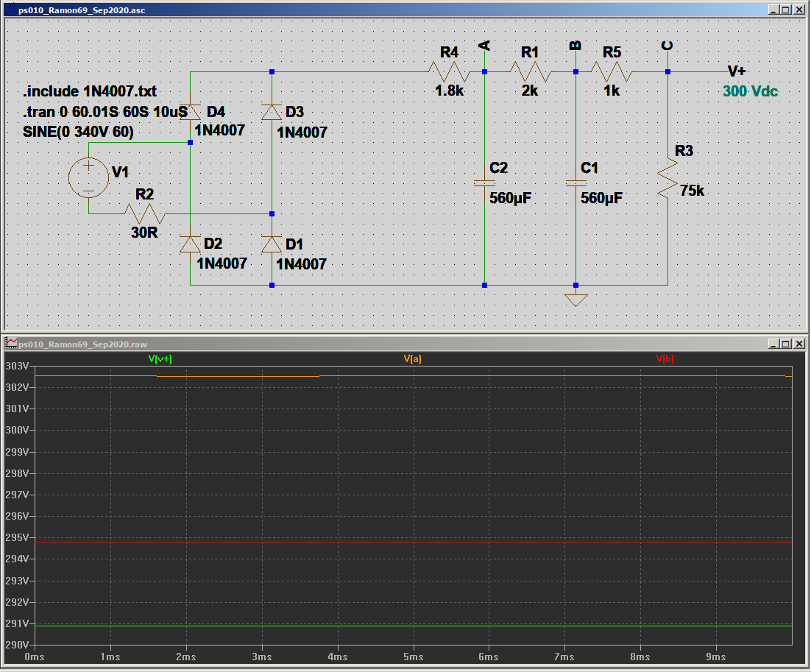Click the orange V(a) trace line
This screenshot has width=811, height=672.
414,376
